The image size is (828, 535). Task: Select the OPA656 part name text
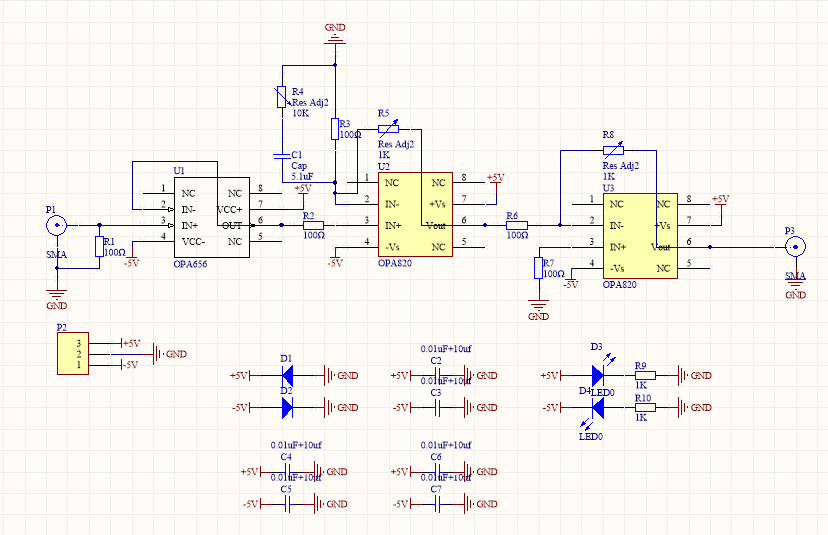pos(190,264)
